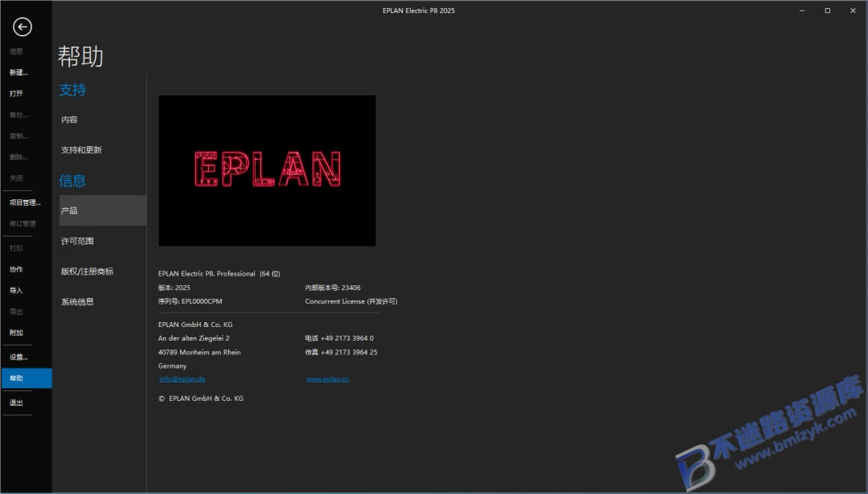Screen dimensions: 868x494
Task: View the 系统信息 page
Action: coord(77,301)
